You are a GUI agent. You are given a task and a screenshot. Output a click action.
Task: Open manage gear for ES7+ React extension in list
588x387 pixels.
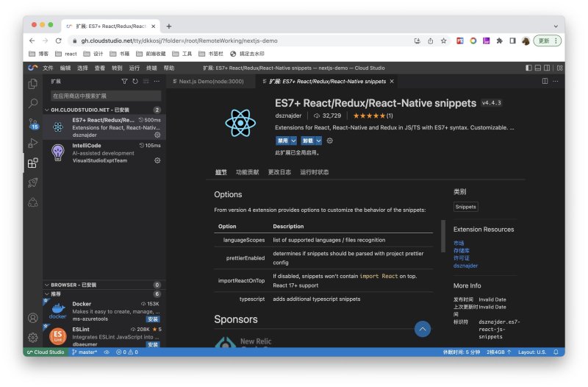(157, 135)
